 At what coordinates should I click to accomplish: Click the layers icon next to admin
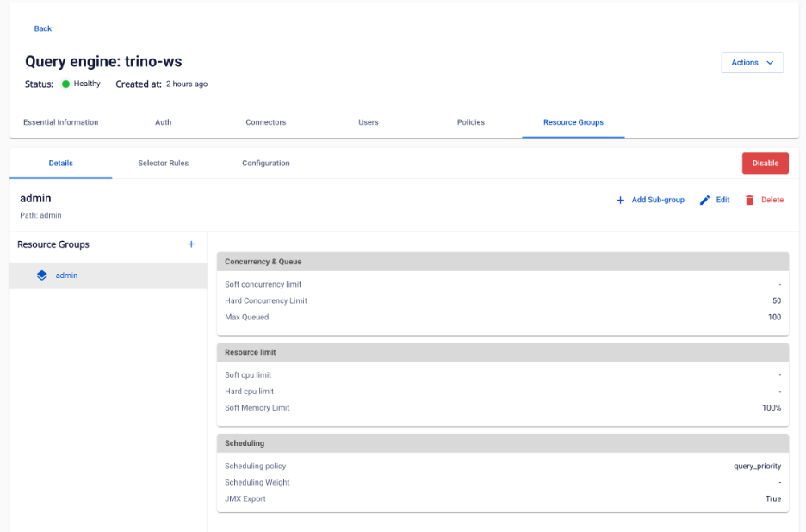[42, 275]
